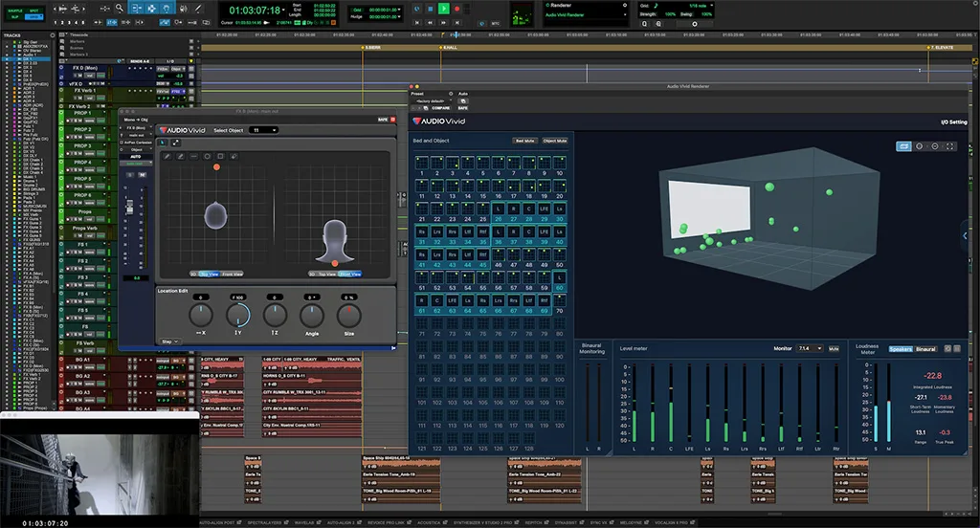The height and width of the screenshot is (528, 980).
Task: Open automation mode dropdown under AUTO
Action: [136, 163]
